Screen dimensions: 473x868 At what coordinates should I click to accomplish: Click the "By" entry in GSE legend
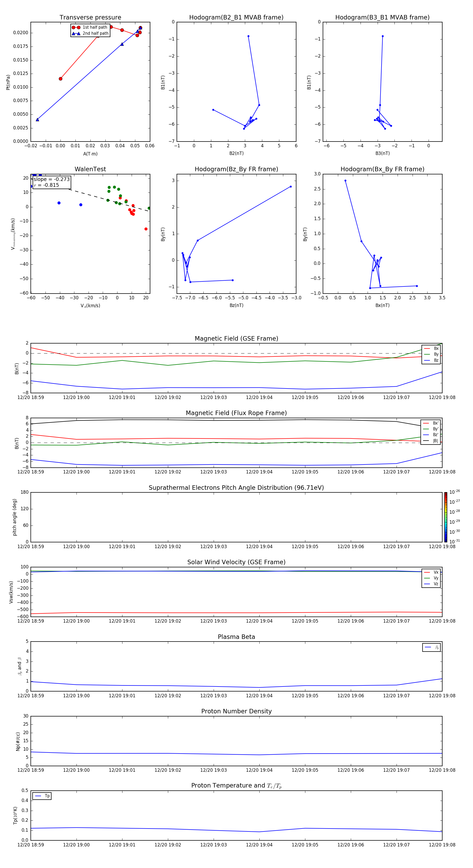(431, 354)
